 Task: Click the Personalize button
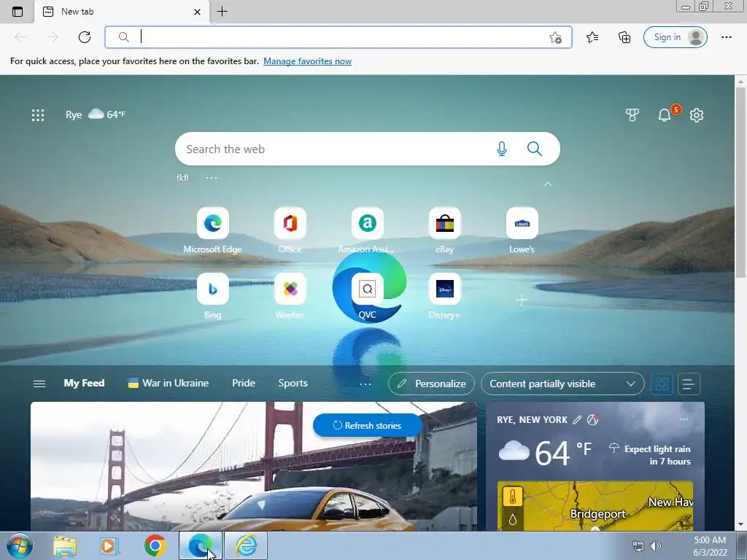pyautogui.click(x=431, y=384)
